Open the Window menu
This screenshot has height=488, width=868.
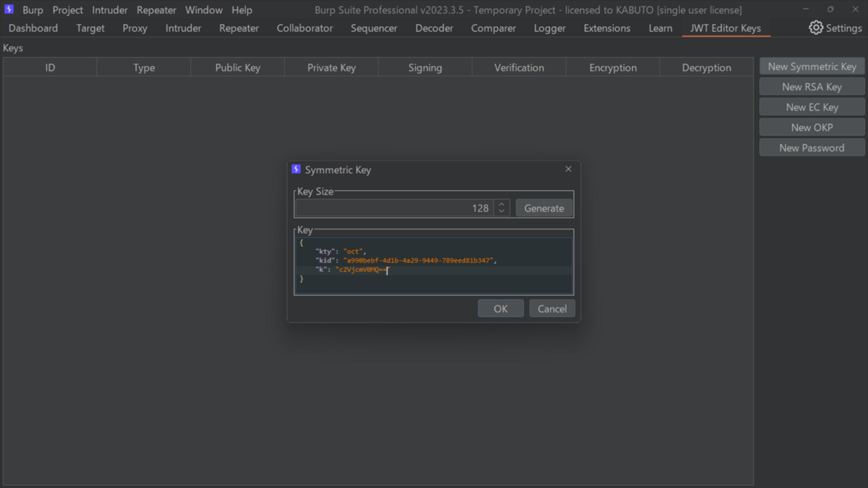[204, 10]
